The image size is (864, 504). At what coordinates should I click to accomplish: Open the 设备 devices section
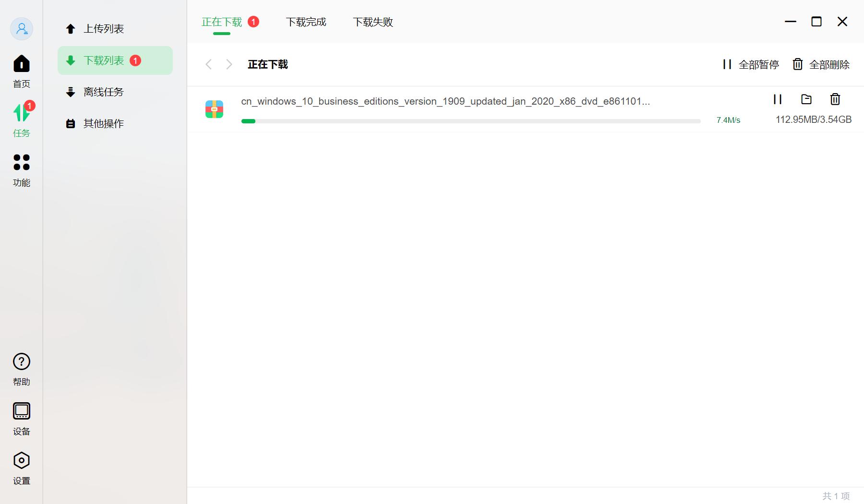(x=21, y=418)
